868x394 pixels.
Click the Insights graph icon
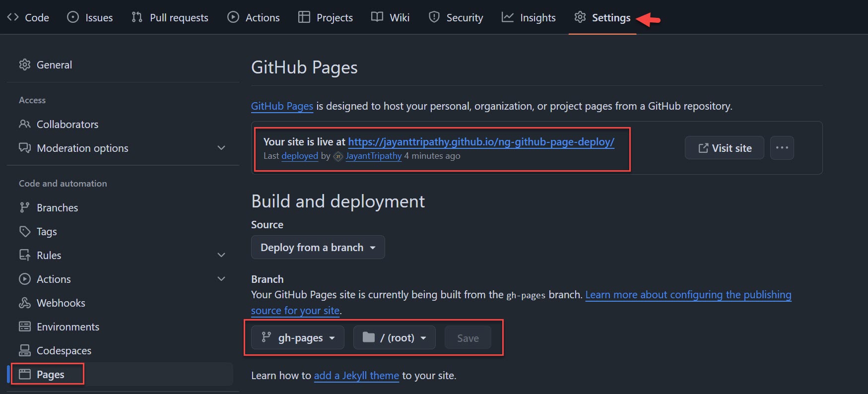tap(508, 17)
